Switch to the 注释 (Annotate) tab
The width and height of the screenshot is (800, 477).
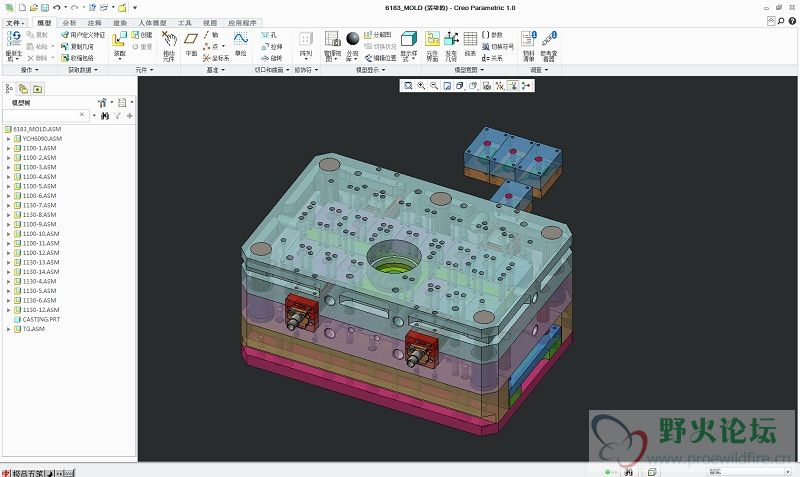[x=94, y=23]
